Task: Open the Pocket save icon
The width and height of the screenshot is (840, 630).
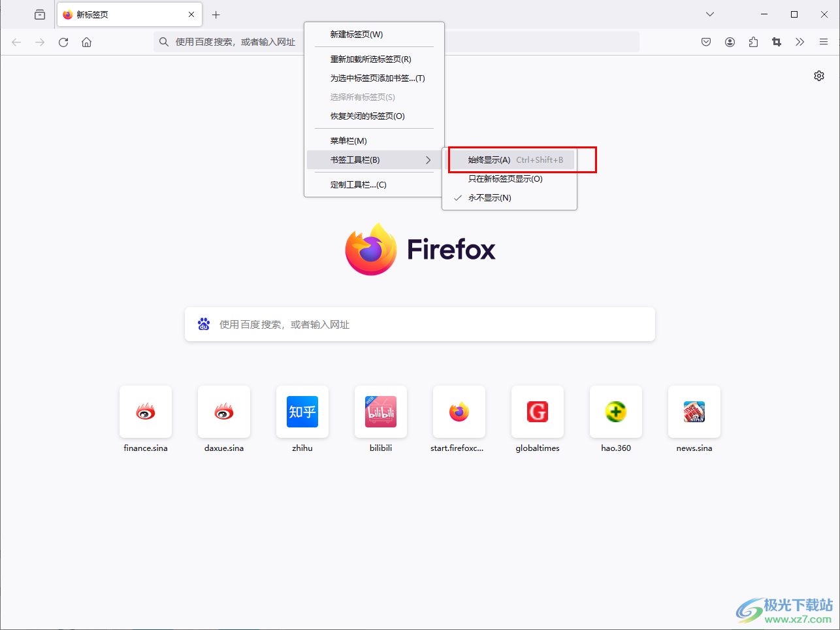Action: pos(706,42)
